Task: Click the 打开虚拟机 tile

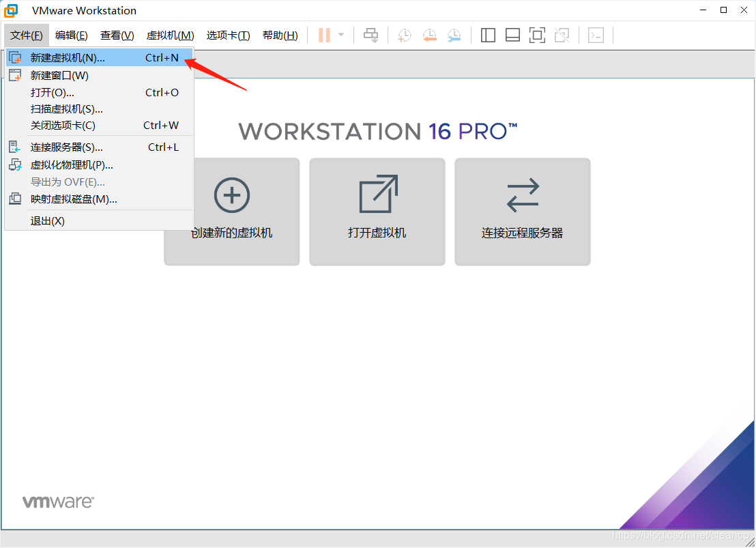Action: [377, 212]
